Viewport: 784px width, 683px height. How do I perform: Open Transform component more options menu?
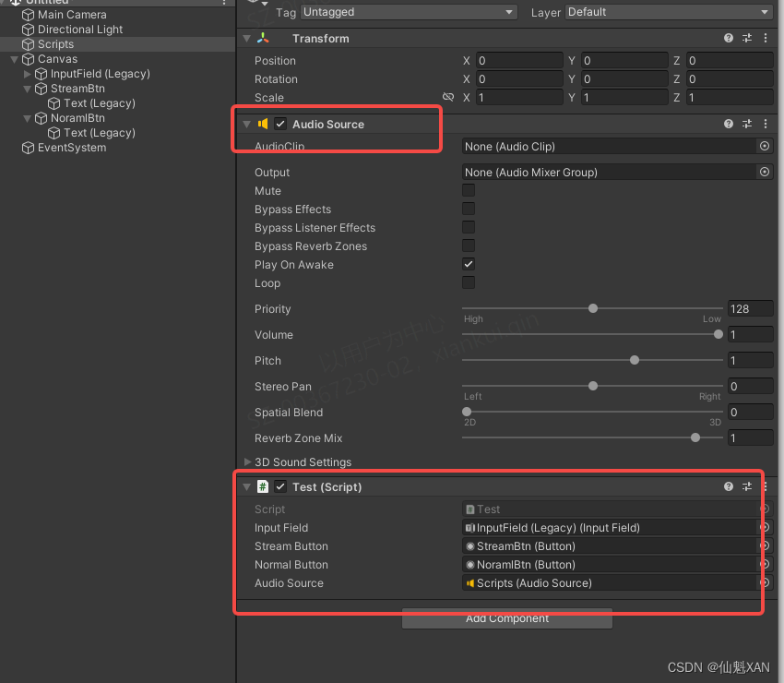[x=766, y=38]
